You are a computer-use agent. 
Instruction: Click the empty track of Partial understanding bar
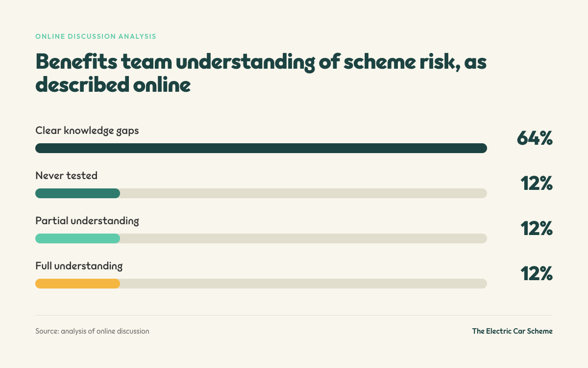pos(303,238)
